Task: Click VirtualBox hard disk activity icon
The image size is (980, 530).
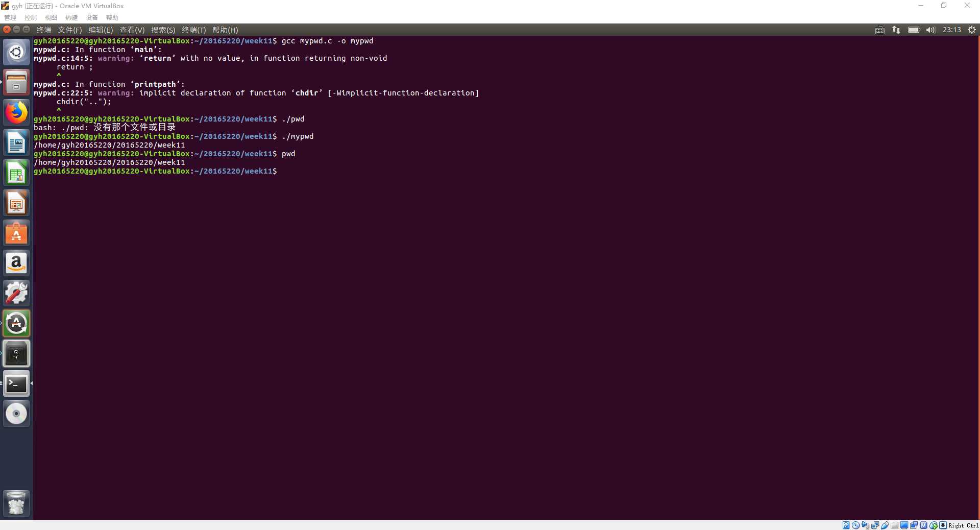Action: (x=846, y=525)
